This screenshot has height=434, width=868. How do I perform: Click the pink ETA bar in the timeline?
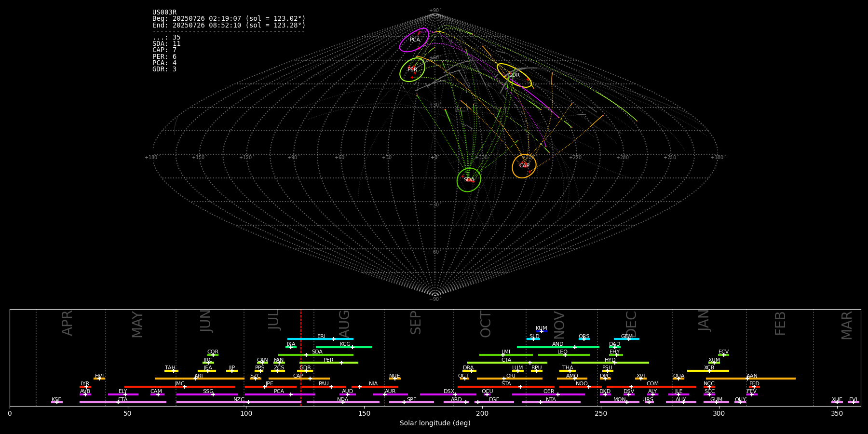pos(123,402)
